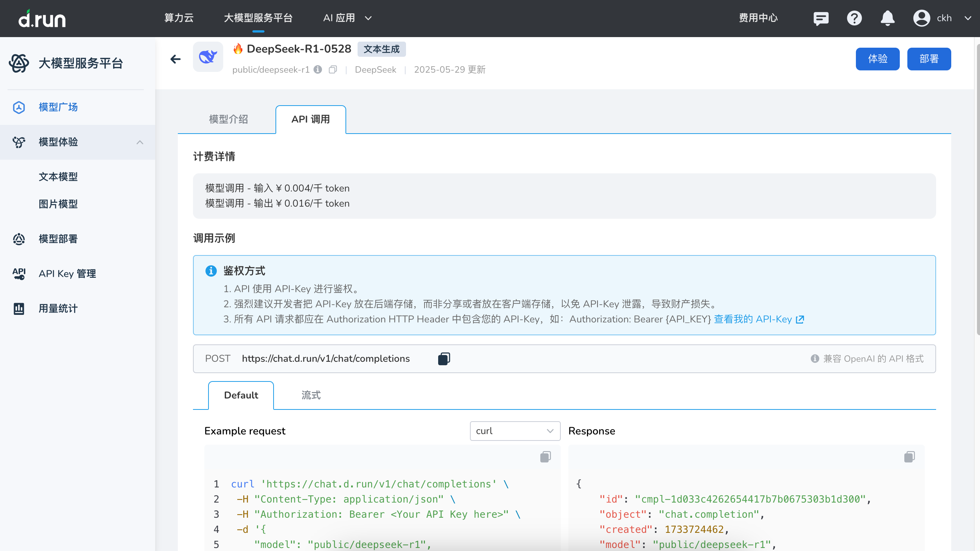Click the info icon beside model ID
The width and height of the screenshot is (980, 551).
(318, 70)
